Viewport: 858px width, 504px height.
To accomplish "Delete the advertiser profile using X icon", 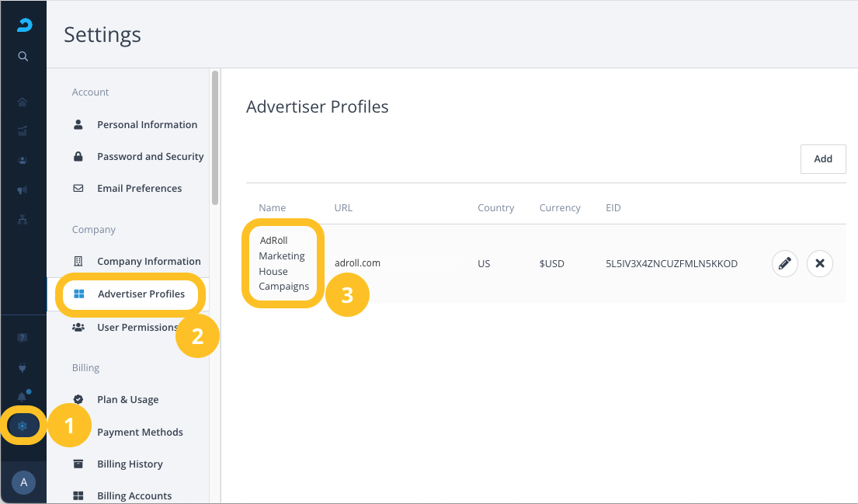I will (x=820, y=264).
